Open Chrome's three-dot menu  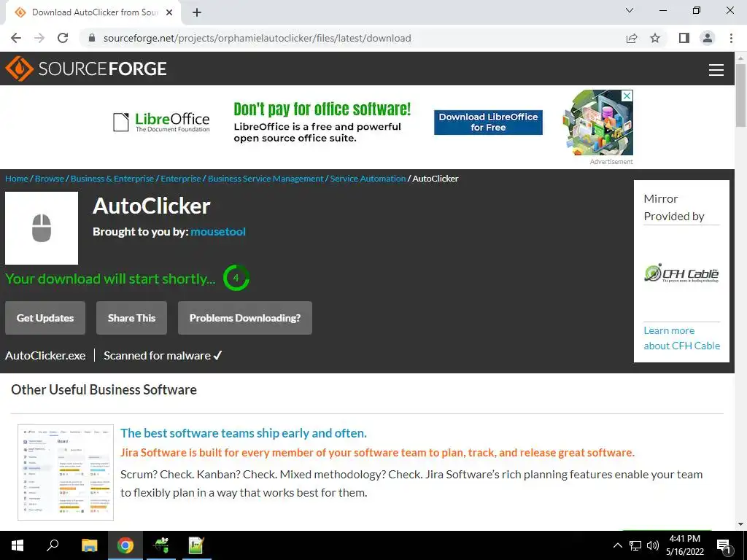tap(731, 38)
